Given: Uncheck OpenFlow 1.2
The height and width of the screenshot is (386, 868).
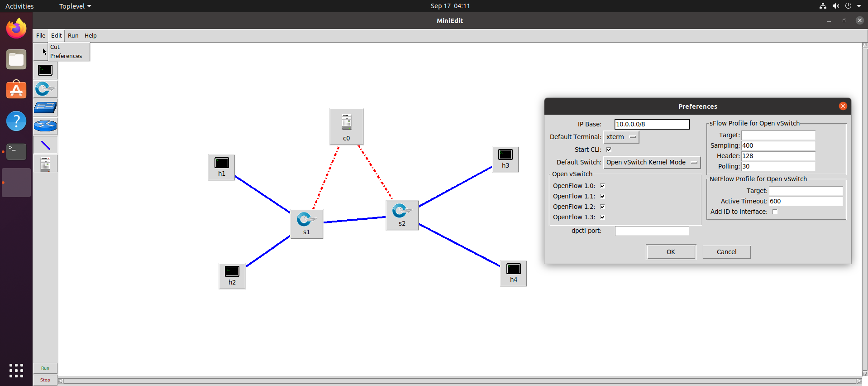Looking at the screenshot, I should [602, 207].
